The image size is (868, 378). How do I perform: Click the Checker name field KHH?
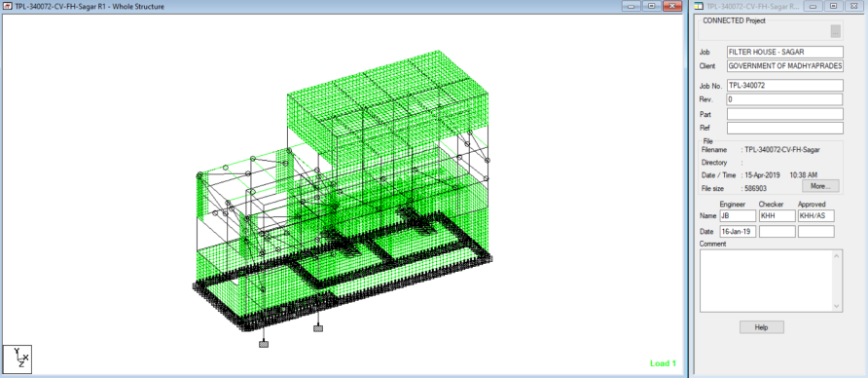click(778, 216)
